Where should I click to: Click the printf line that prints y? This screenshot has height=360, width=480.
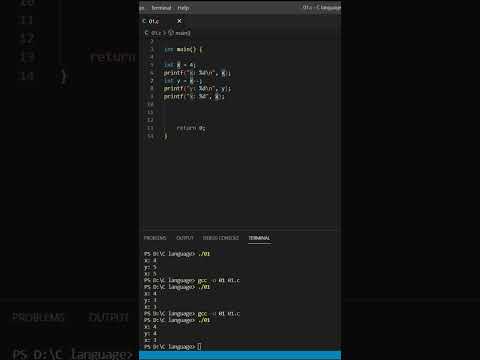coord(197,89)
